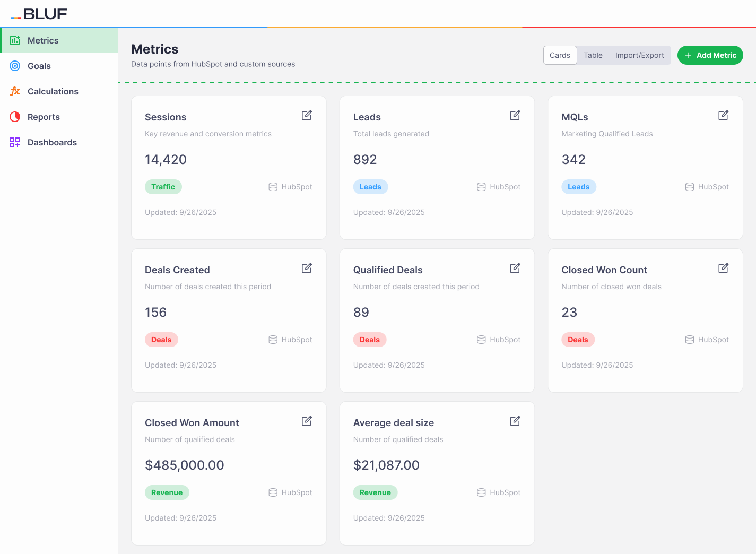This screenshot has width=756, height=554.
Task: Click HubSpot database icon on Sessions card
Action: pyautogui.click(x=273, y=187)
